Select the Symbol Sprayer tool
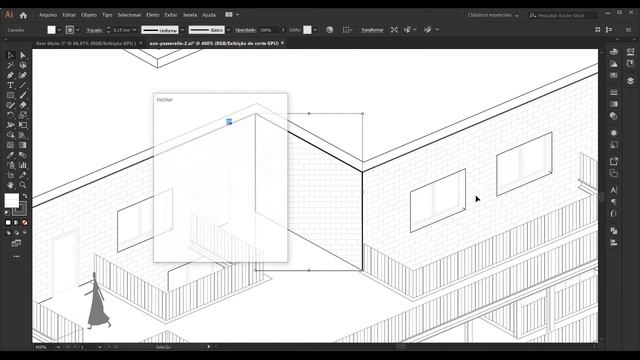This screenshot has height=360, width=640. [x=10, y=165]
